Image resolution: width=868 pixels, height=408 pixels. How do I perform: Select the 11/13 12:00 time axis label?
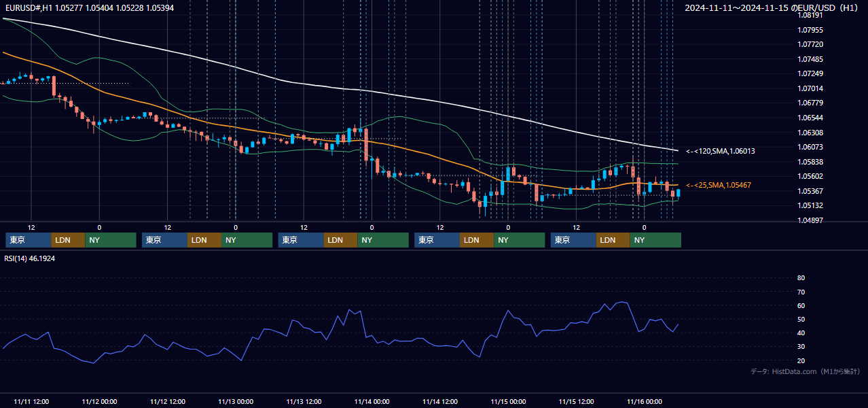pos(304,402)
